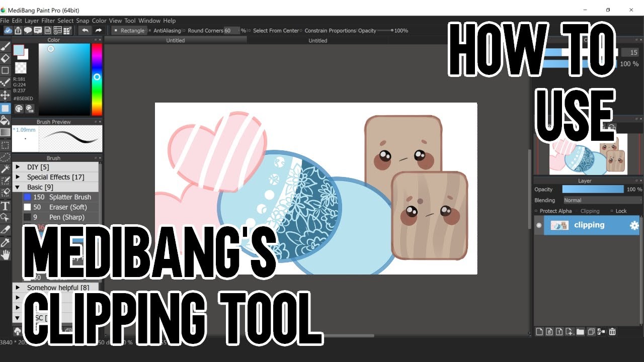Enable the Protect Alpha checkbox
The width and height of the screenshot is (644, 362).
[x=536, y=211]
